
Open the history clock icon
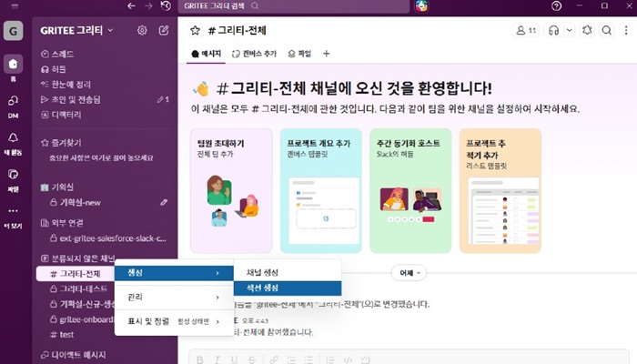click(x=165, y=5)
